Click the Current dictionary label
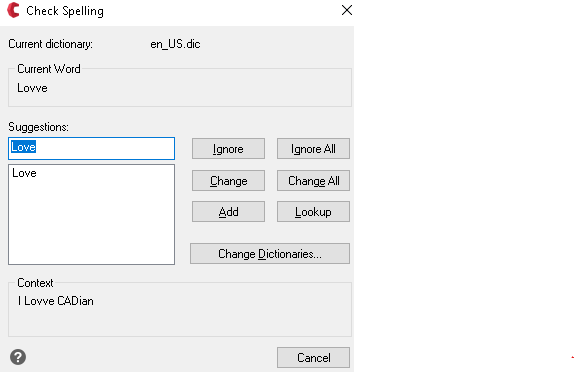Viewport: 575px width, 372px height. tap(51, 44)
